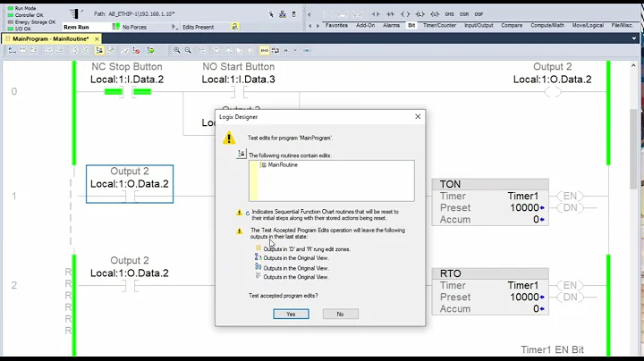Add a new rung from instruction toolbar
Viewport: 644px width, 361px height.
pos(327,14)
